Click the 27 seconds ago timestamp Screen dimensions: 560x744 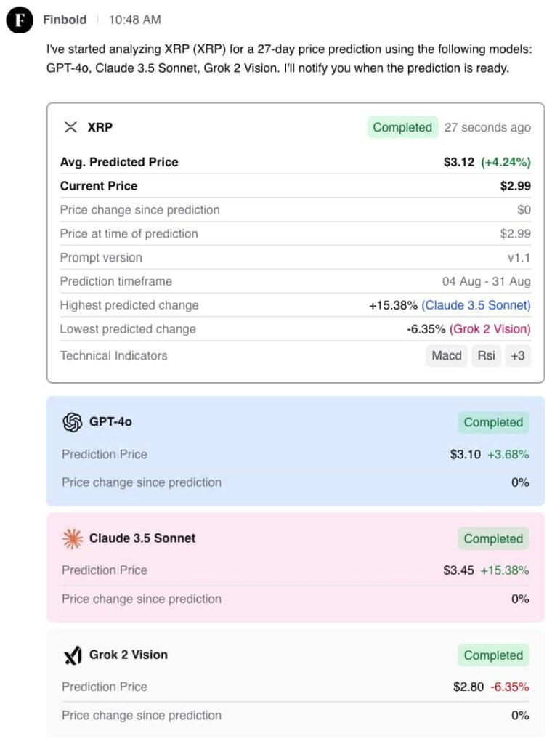(487, 127)
